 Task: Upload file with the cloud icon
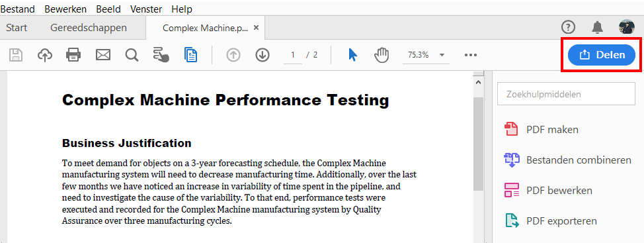pyautogui.click(x=45, y=55)
